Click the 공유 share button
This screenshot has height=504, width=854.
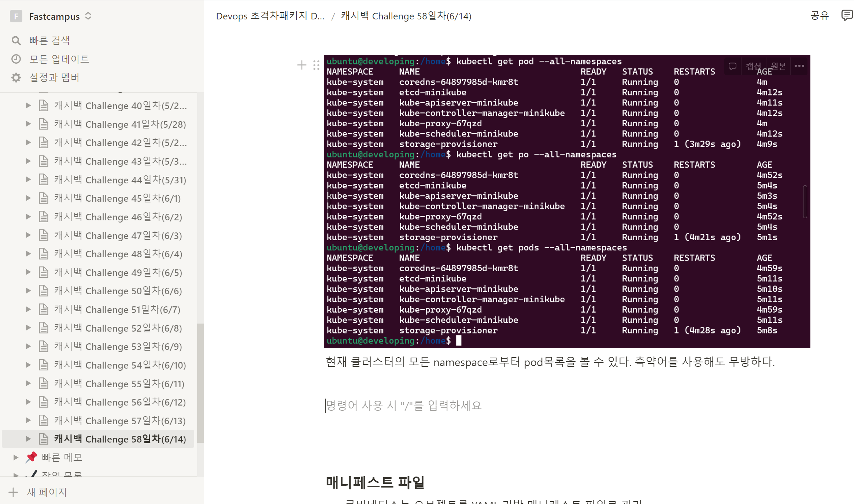point(819,16)
